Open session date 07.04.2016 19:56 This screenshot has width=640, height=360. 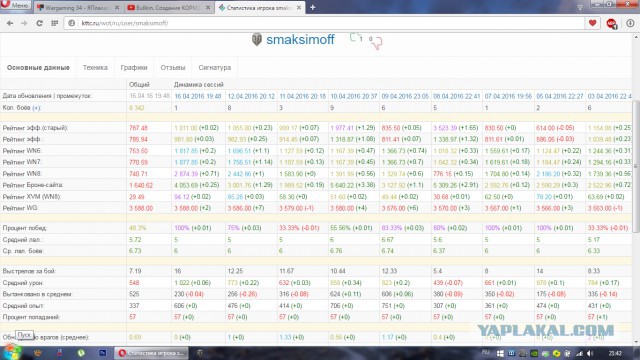(508, 96)
